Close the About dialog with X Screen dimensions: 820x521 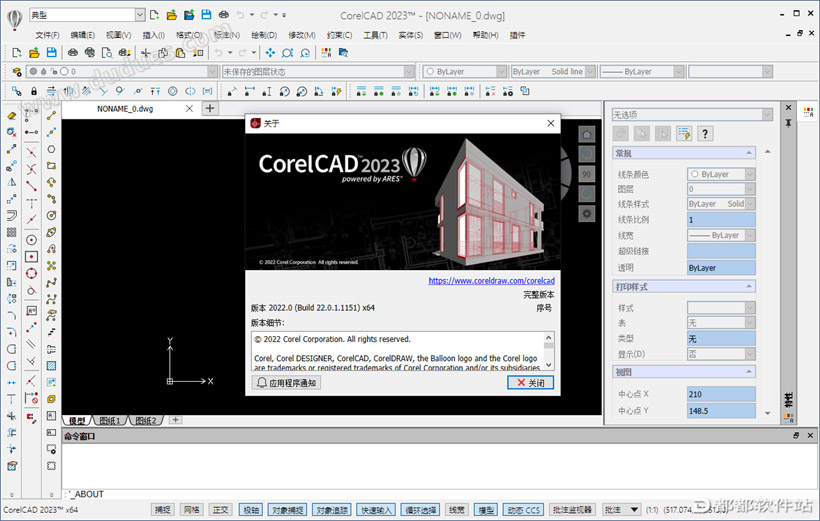point(551,123)
